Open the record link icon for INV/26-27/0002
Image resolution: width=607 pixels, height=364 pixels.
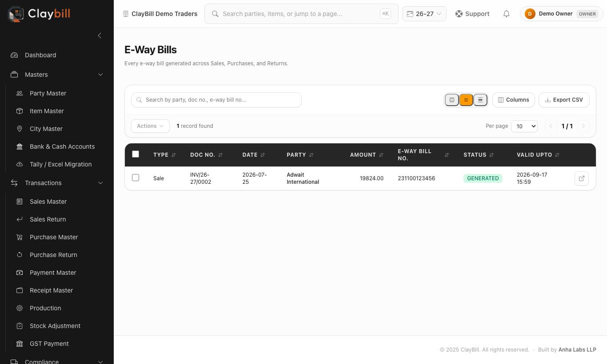(x=582, y=178)
